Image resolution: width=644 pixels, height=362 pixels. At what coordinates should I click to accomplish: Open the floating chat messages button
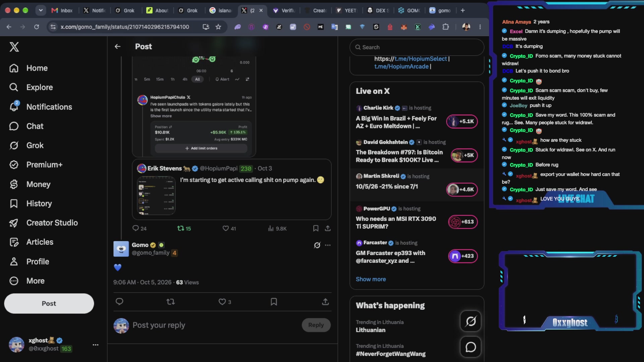tap(471, 347)
